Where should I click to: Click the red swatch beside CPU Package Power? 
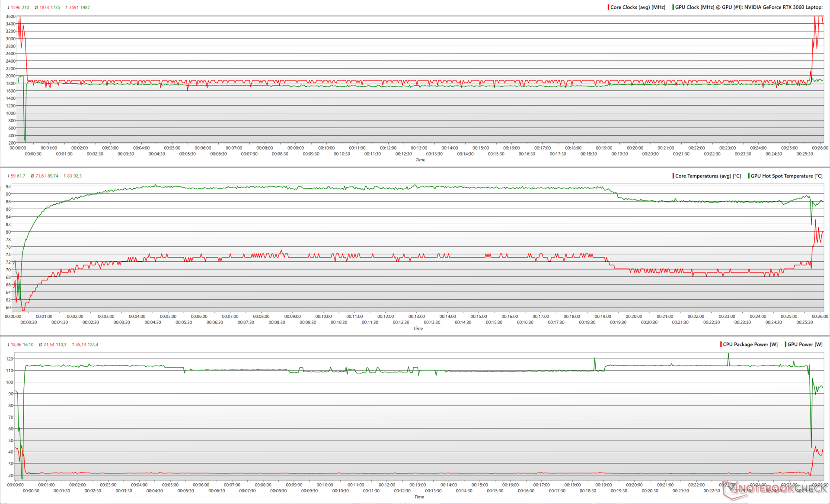(721, 345)
